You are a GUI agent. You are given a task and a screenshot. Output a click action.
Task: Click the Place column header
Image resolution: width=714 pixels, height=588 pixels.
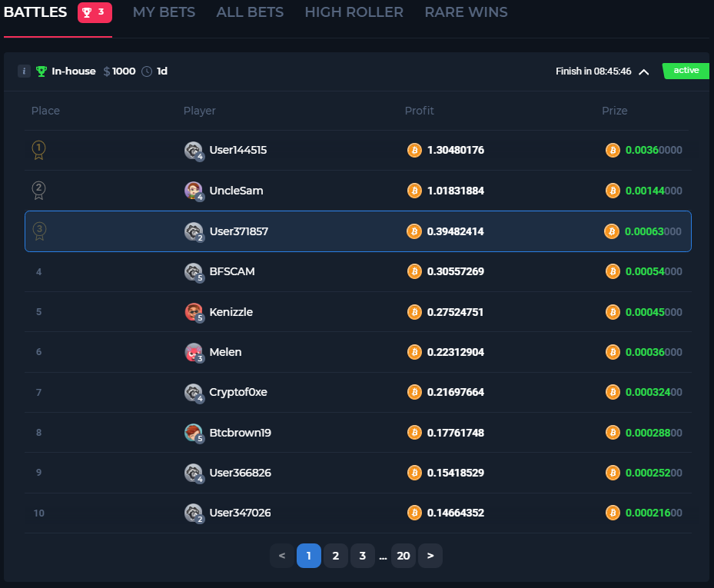(x=45, y=111)
